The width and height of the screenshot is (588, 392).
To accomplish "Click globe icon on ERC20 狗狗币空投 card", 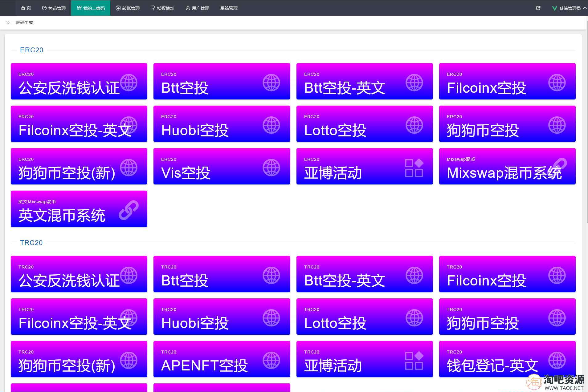I will (x=557, y=125).
